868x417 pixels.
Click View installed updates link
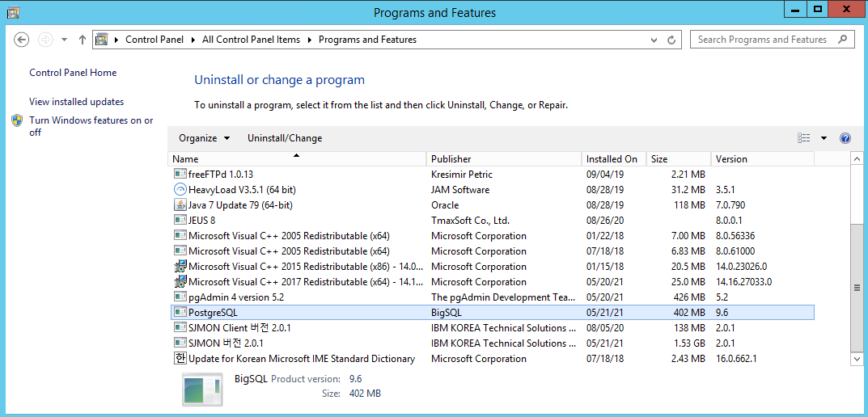76,102
